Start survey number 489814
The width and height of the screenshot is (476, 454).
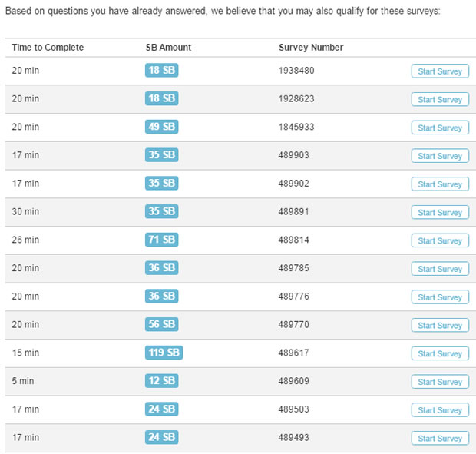coord(440,240)
